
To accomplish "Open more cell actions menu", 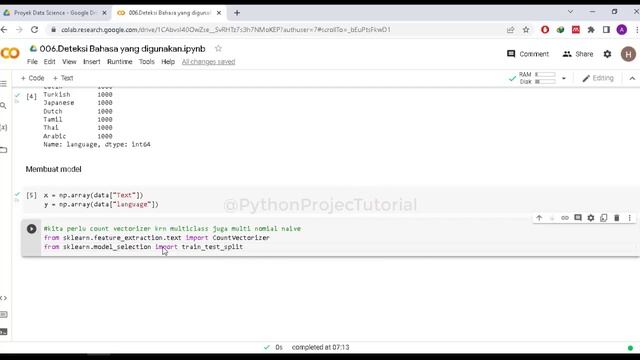I will (x=629, y=218).
